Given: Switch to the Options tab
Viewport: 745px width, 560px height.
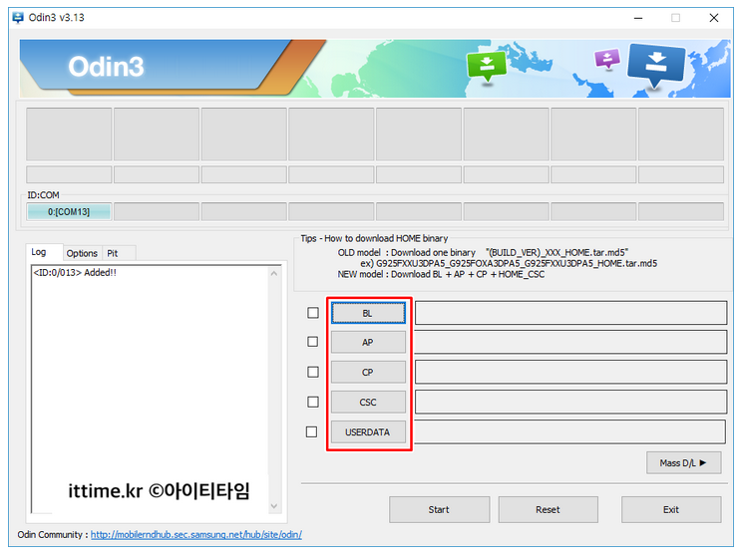Looking at the screenshot, I should click(82, 253).
